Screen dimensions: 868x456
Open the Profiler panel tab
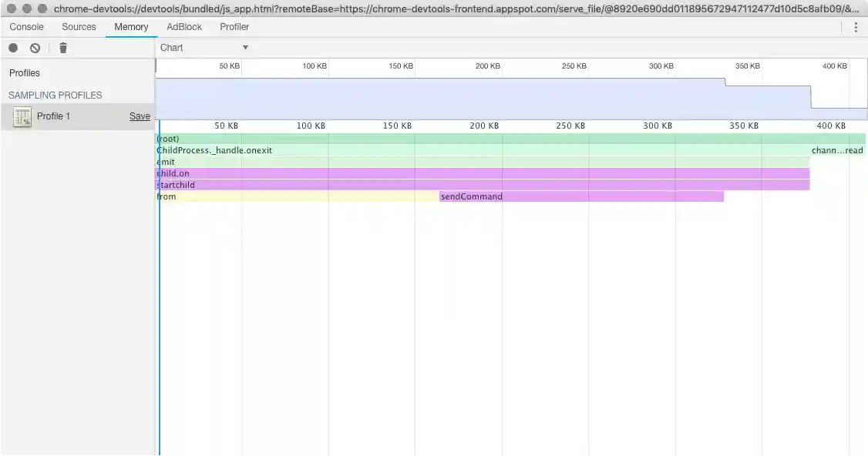[234, 26]
